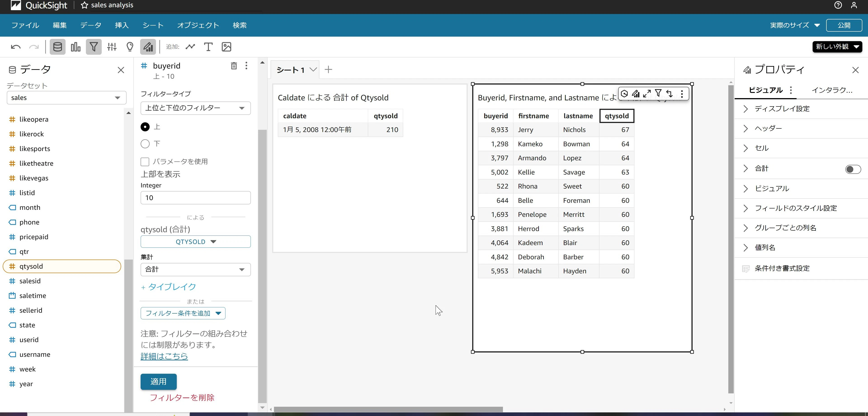Open the insights lightbulb icon

[x=130, y=47]
